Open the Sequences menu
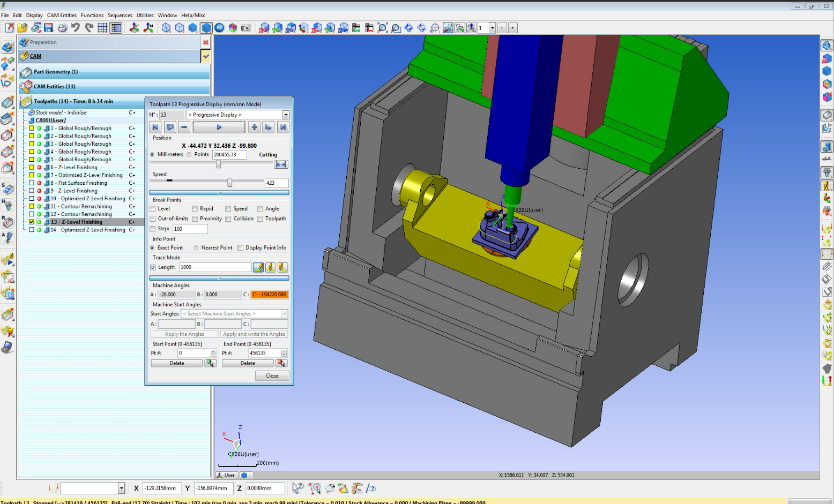This screenshot has width=834, height=504. [120, 16]
